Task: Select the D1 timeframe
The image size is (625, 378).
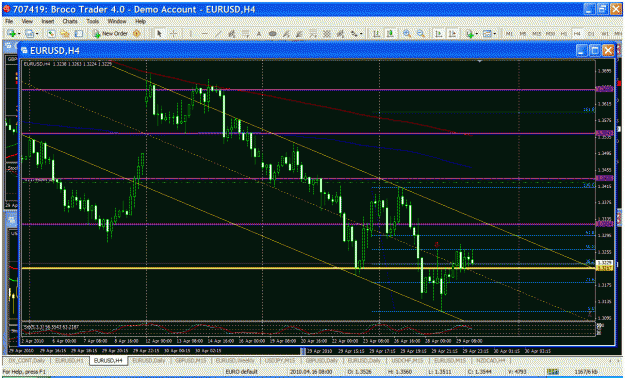Action: (x=591, y=34)
